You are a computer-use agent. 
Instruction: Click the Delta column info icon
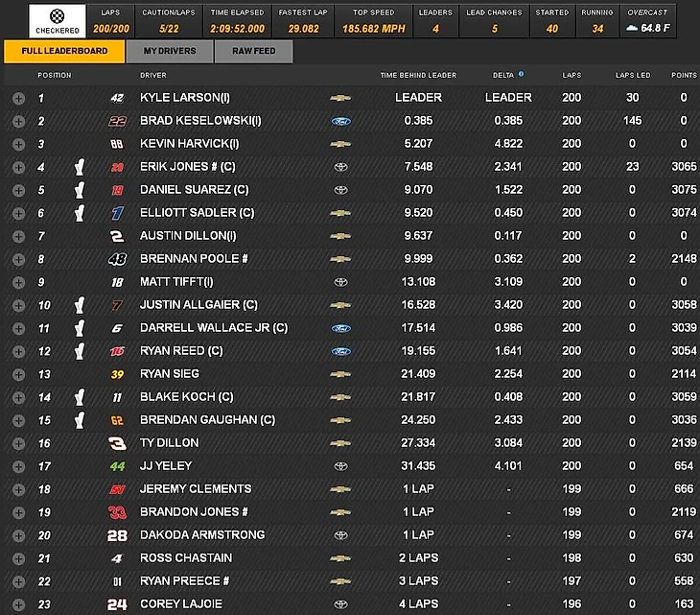(521, 74)
